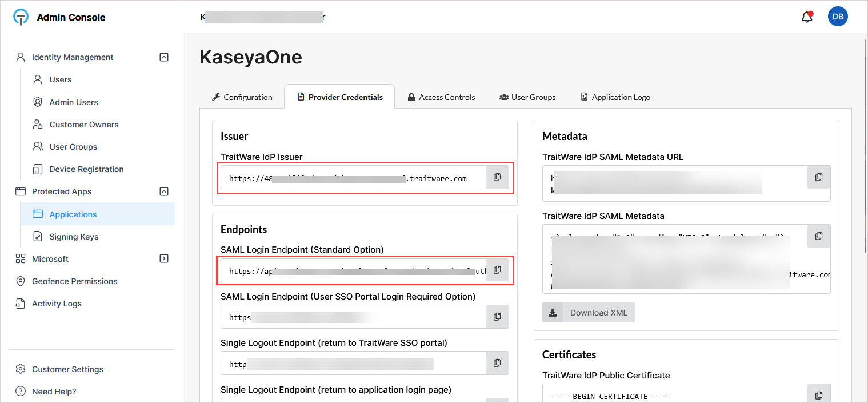Select Signing Keys in the sidebar
The image size is (868, 403).
[x=74, y=237]
